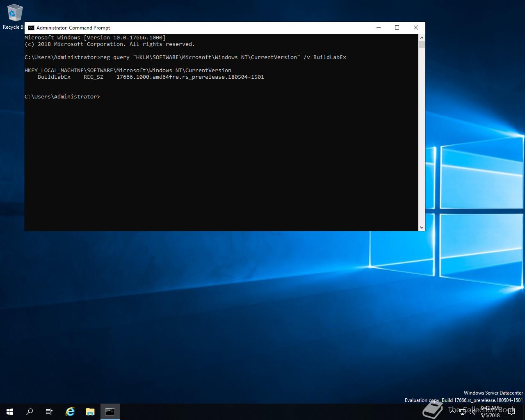Click the 'Version 10.0.17666.1000' line
525x420 pixels.
click(95, 37)
